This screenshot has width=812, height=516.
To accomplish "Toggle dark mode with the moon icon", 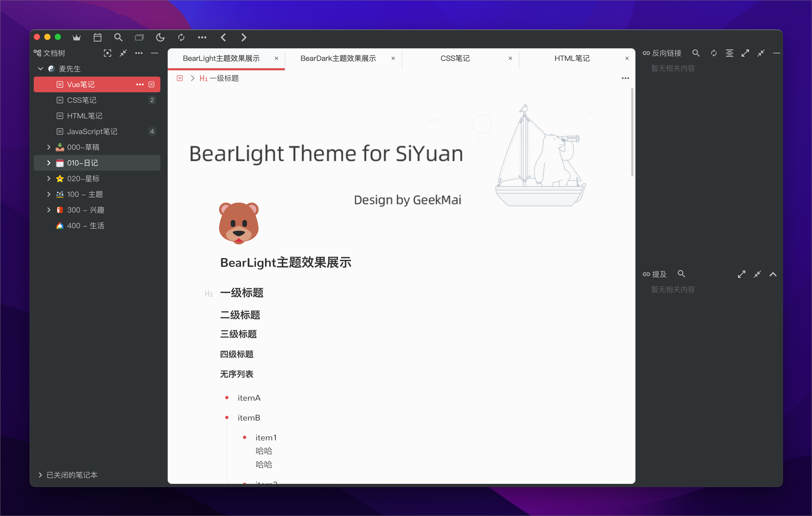I will [x=160, y=37].
